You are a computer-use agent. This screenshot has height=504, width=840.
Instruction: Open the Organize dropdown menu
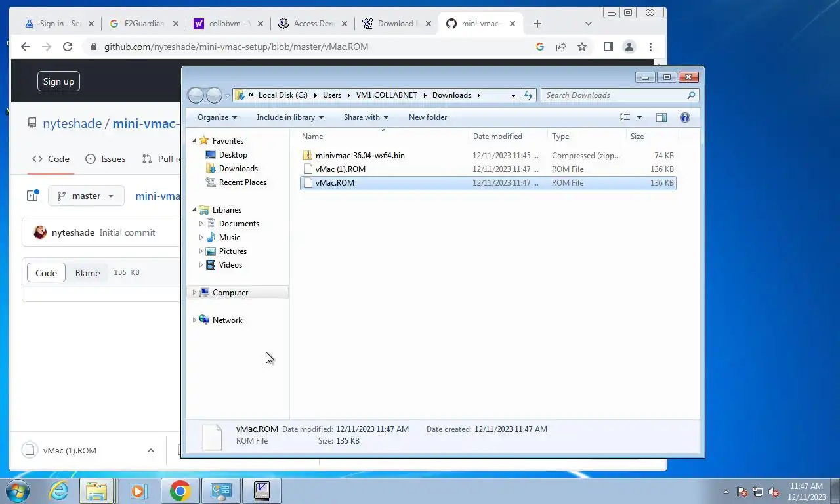(x=217, y=117)
